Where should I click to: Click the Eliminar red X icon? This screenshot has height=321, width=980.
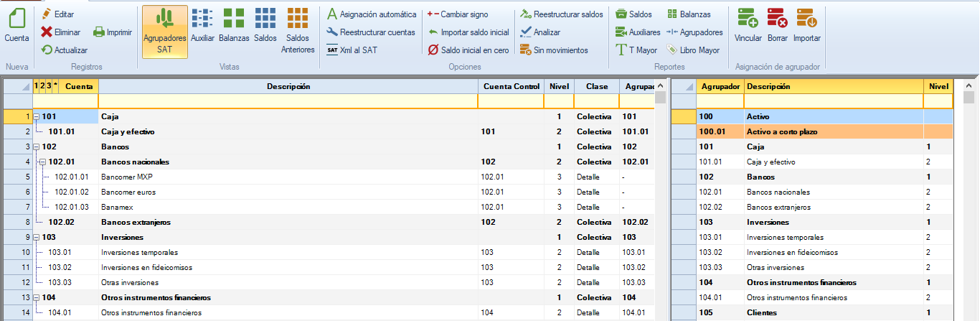click(x=47, y=32)
